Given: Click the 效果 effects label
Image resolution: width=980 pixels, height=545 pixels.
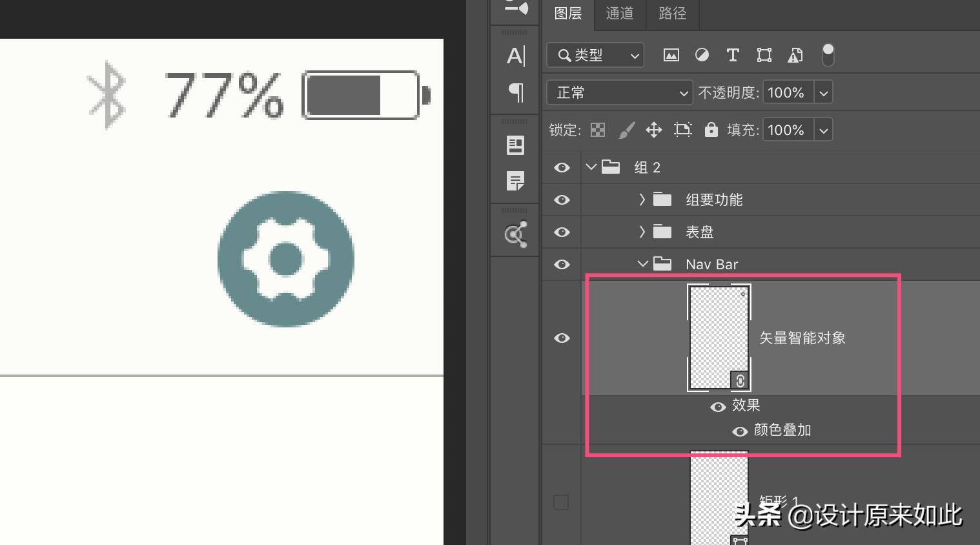Looking at the screenshot, I should 746,406.
